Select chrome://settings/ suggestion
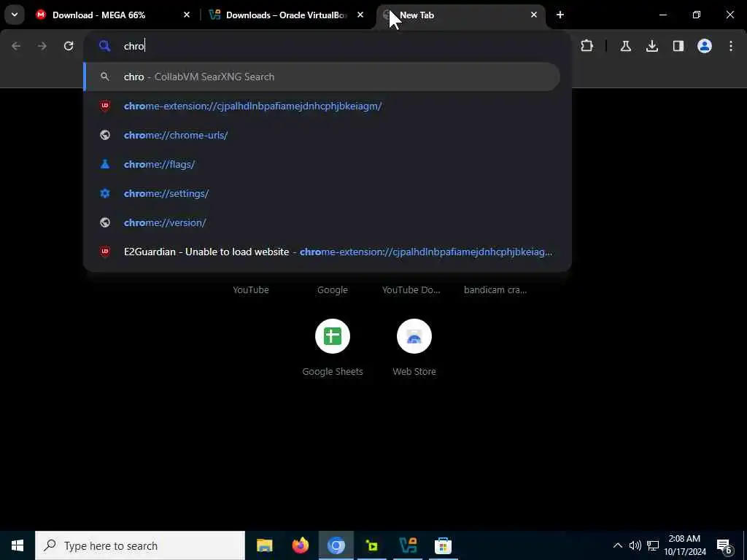 (x=322, y=193)
